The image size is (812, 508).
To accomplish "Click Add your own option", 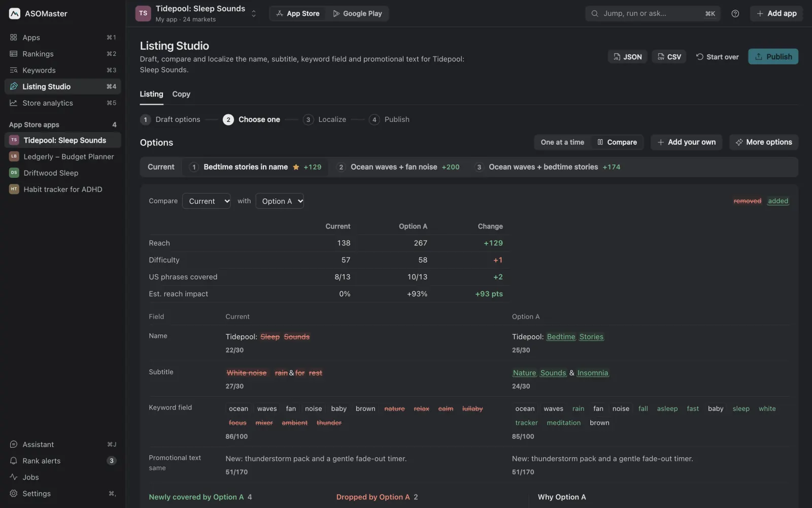I will click(x=687, y=142).
